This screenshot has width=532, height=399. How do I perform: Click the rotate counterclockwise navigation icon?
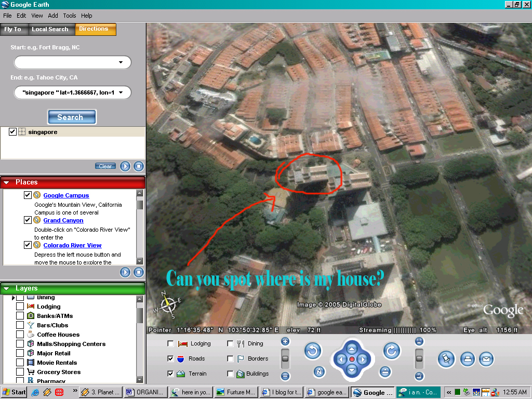coord(312,351)
